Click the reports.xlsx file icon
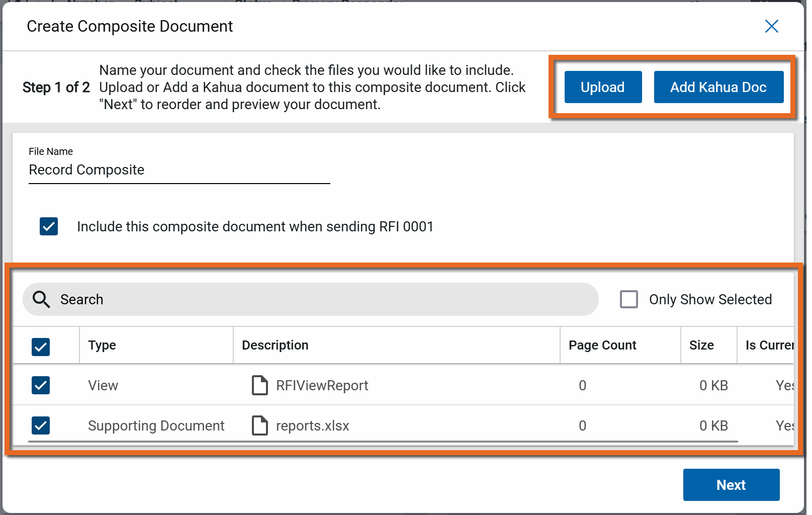 pos(259,426)
